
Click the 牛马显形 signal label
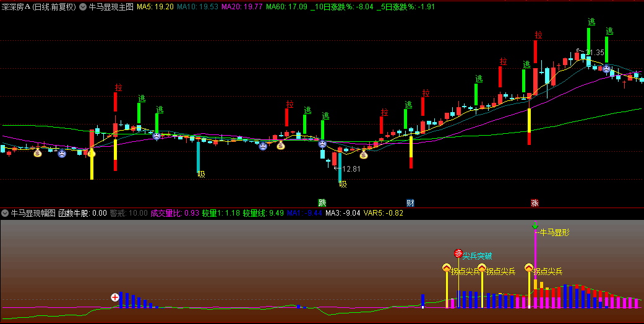pyautogui.click(x=554, y=233)
